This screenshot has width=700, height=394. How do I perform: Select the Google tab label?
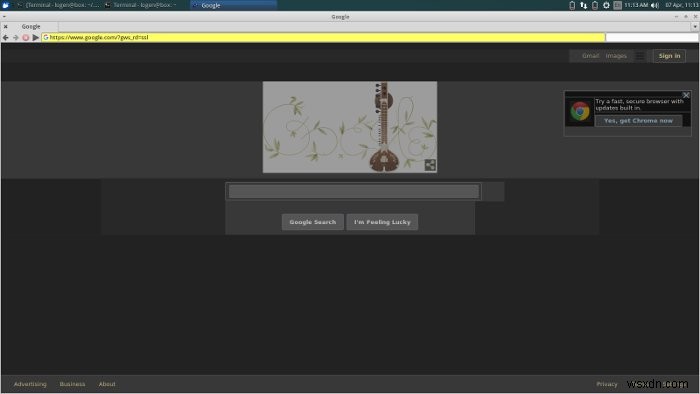31,27
